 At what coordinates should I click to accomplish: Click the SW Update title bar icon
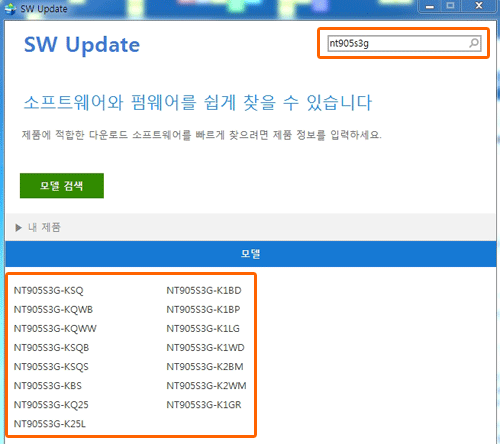[10, 8]
